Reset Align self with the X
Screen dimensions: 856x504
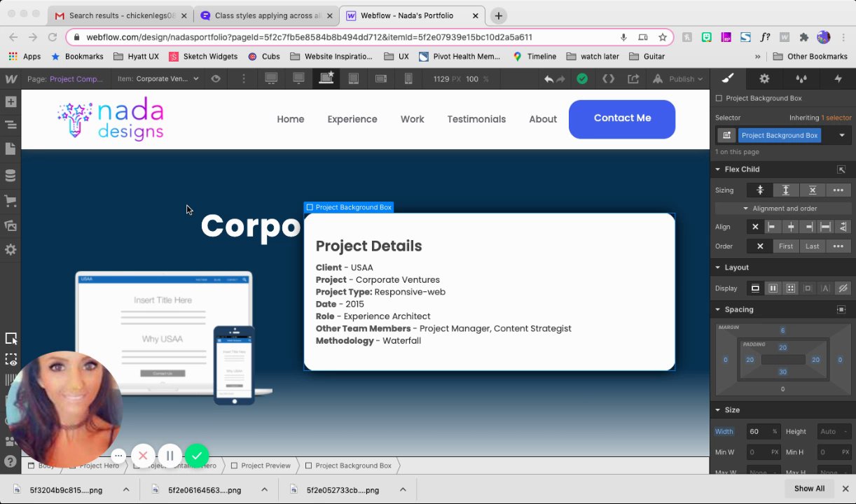click(755, 227)
